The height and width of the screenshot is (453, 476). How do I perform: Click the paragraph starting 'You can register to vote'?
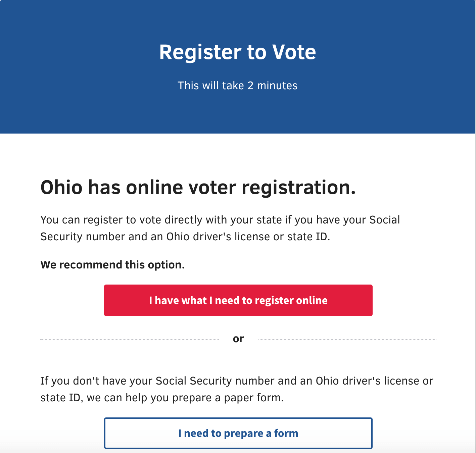coord(220,228)
